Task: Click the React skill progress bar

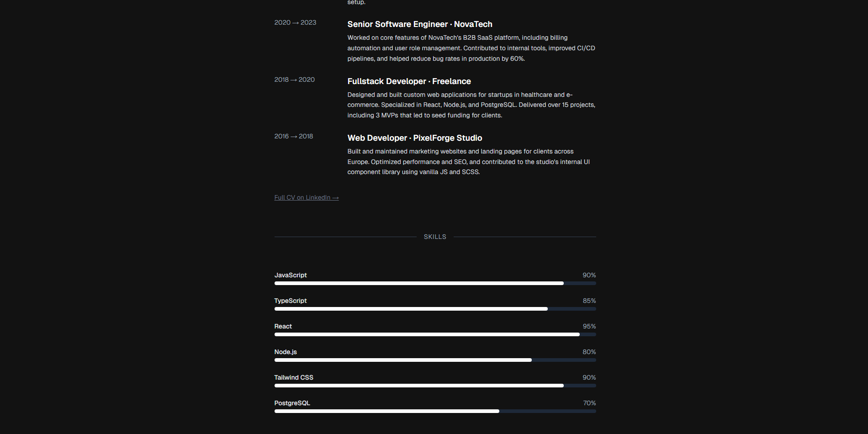Action: click(435, 334)
